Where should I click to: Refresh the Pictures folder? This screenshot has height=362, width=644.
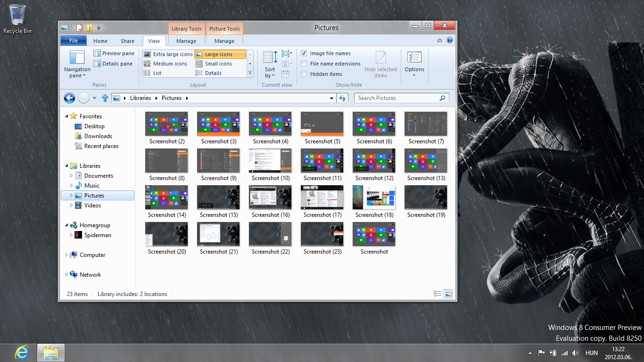point(342,98)
